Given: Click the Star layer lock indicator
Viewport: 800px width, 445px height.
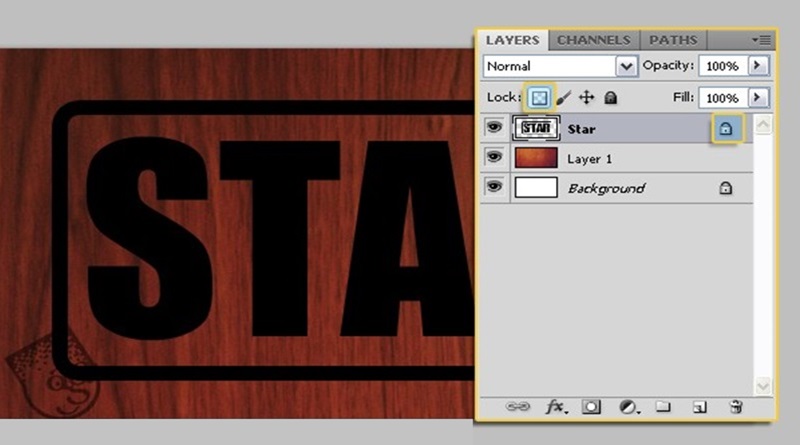Looking at the screenshot, I should pos(726,129).
